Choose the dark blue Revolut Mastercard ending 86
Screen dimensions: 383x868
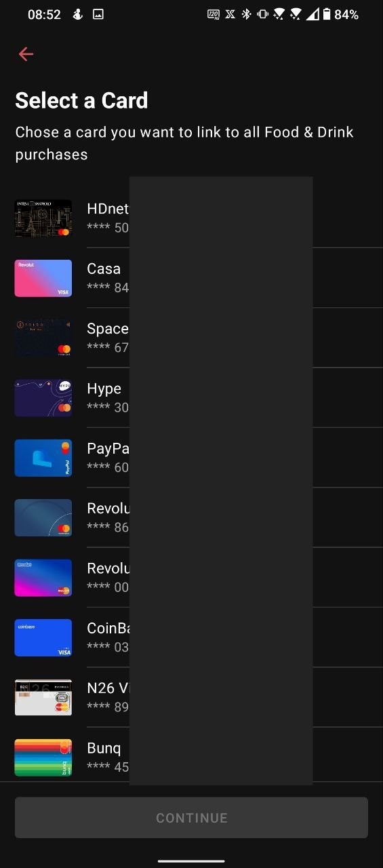coord(43,517)
